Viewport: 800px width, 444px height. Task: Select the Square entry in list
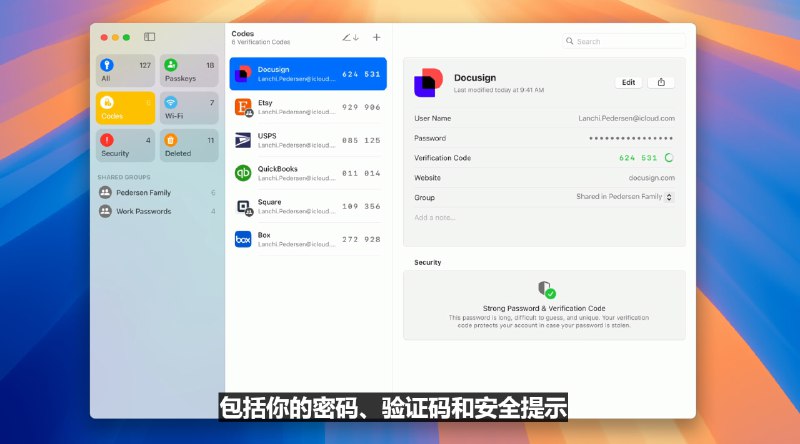tap(308, 206)
